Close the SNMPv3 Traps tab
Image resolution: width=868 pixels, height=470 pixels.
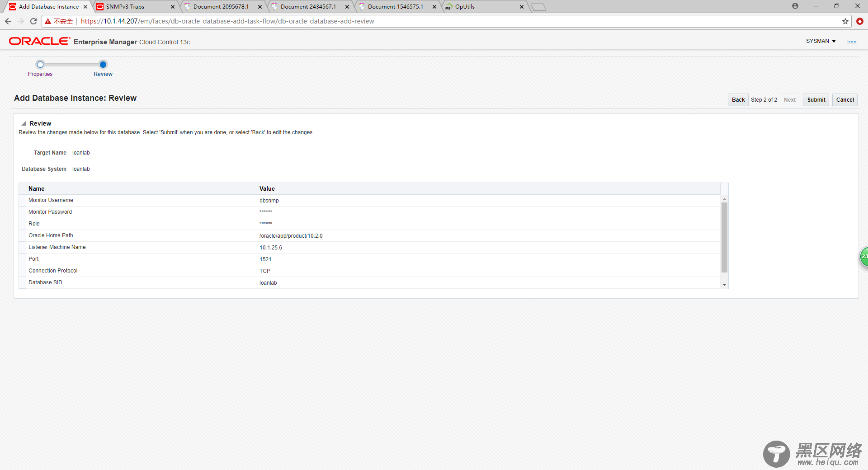coord(173,7)
